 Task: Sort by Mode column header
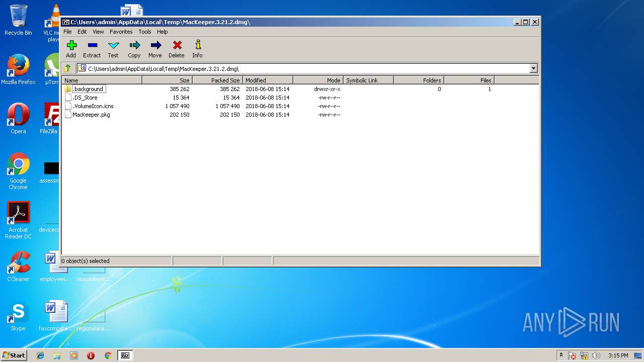point(318,80)
